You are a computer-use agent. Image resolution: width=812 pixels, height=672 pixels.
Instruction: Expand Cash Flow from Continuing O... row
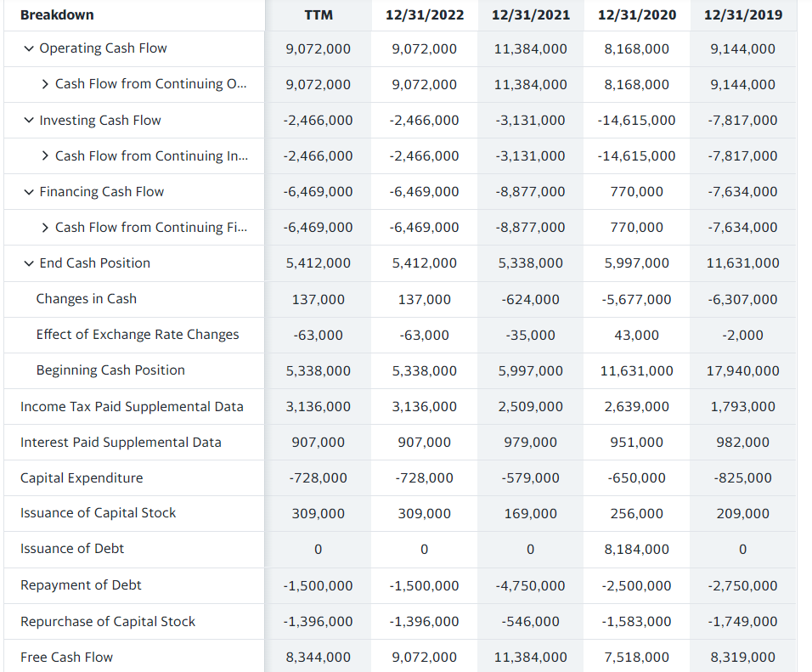45,84
